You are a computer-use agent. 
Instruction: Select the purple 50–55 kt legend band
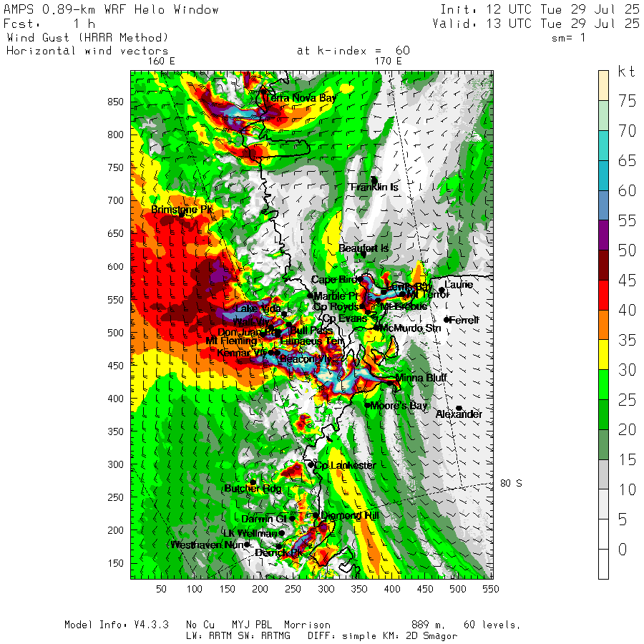[x=603, y=235]
